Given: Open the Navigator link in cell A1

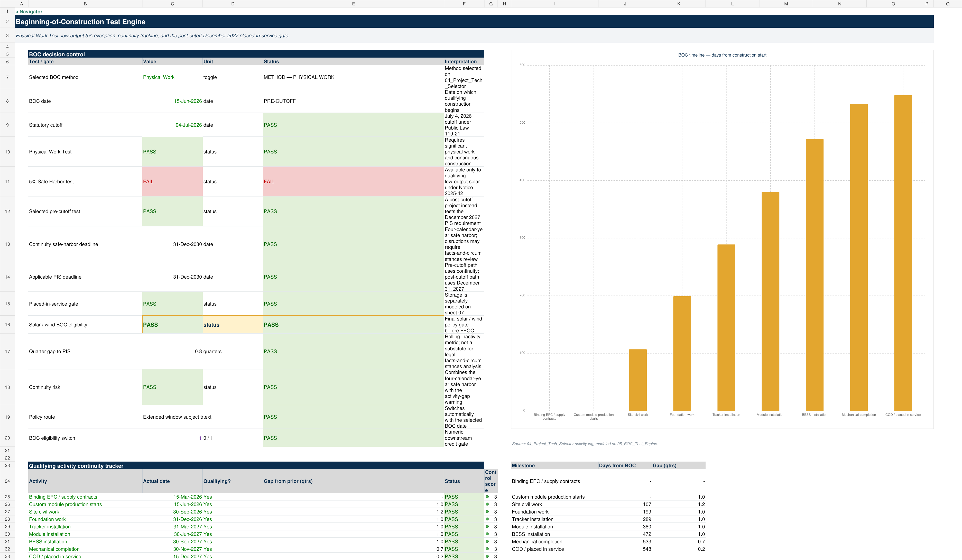Looking at the screenshot, I should [29, 12].
